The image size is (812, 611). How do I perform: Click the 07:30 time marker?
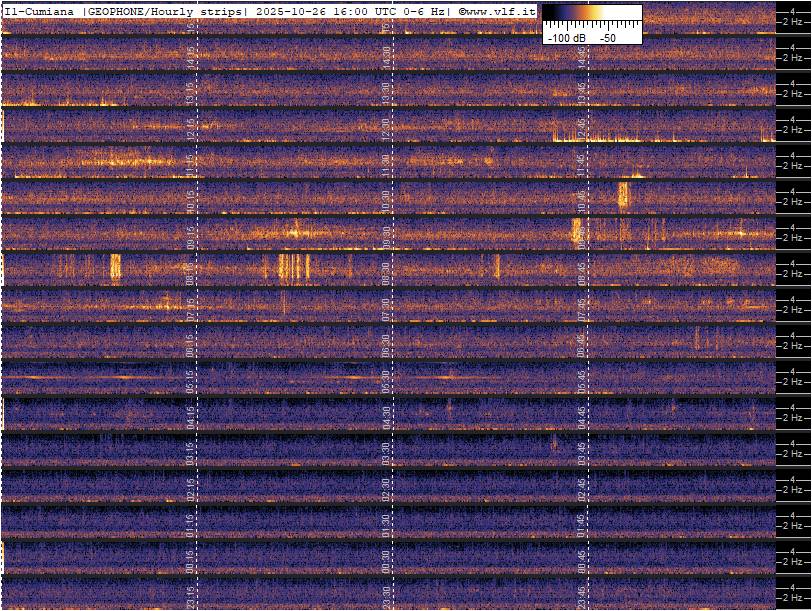386,306
